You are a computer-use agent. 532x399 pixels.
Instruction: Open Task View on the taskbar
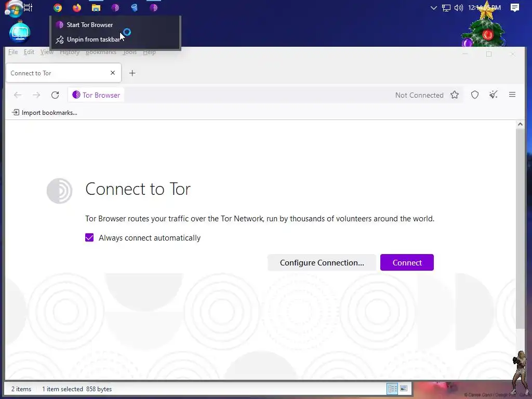(28, 7)
